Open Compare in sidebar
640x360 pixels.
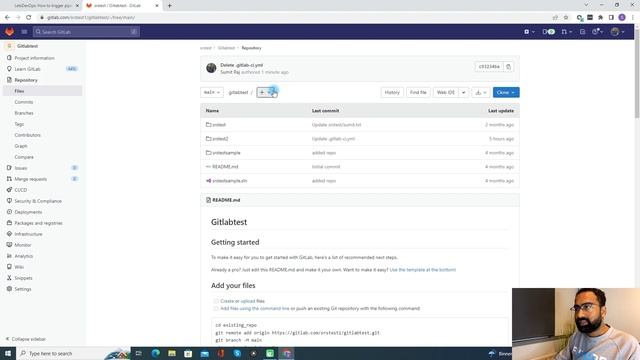[24, 157]
